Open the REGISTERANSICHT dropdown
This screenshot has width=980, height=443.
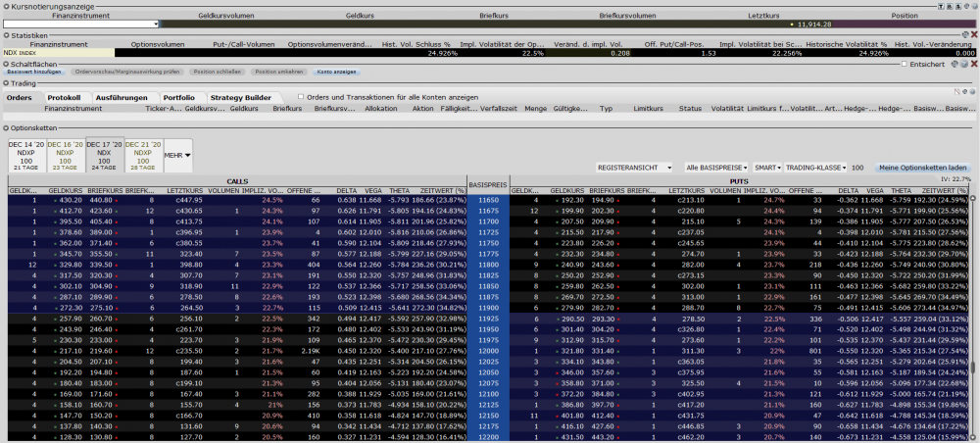(x=635, y=168)
